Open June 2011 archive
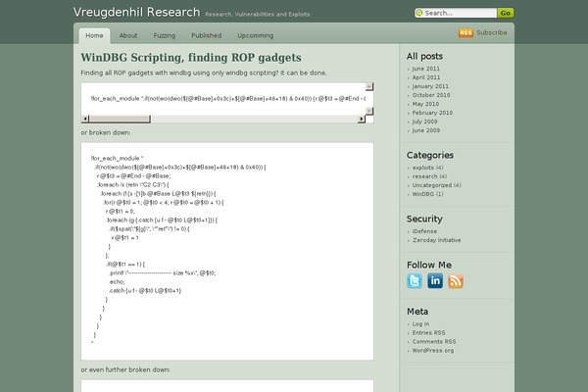Screen dimensions: 588x392 426,69
